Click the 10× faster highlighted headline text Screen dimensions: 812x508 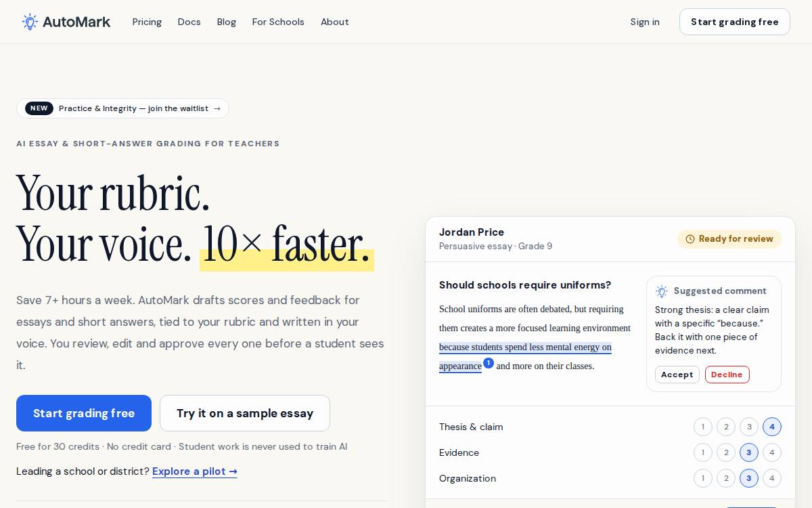[287, 245]
